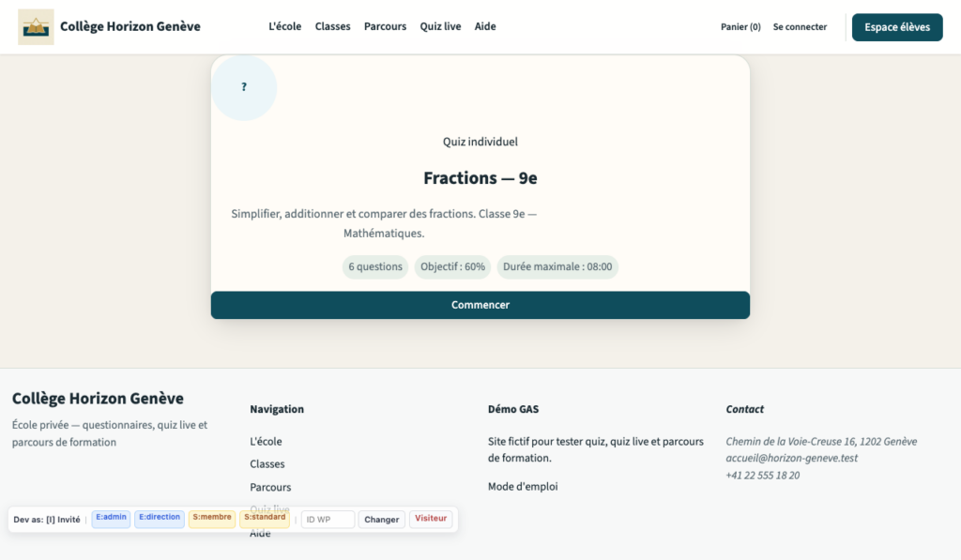The height and width of the screenshot is (560, 961).
Task: Select Aide in the header navigation
Action: tap(485, 26)
